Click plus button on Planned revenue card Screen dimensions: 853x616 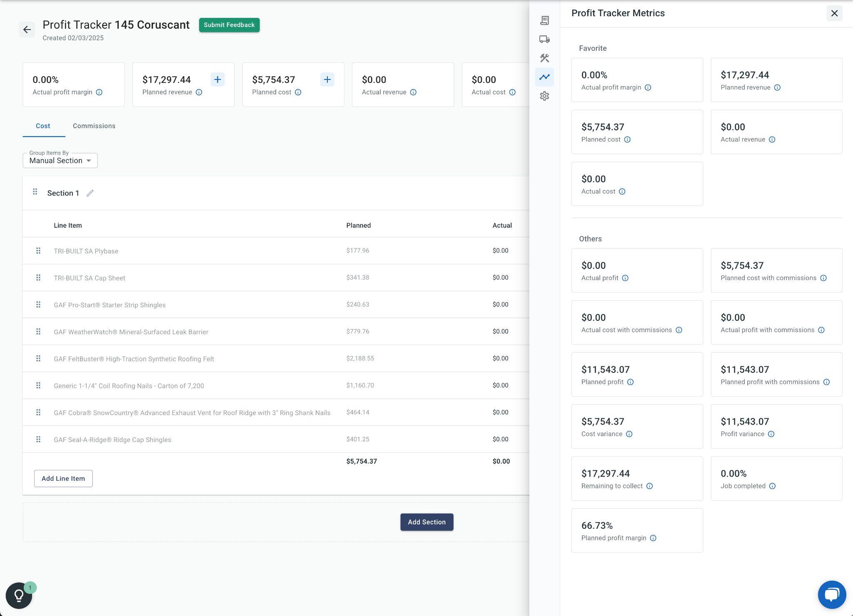point(217,79)
